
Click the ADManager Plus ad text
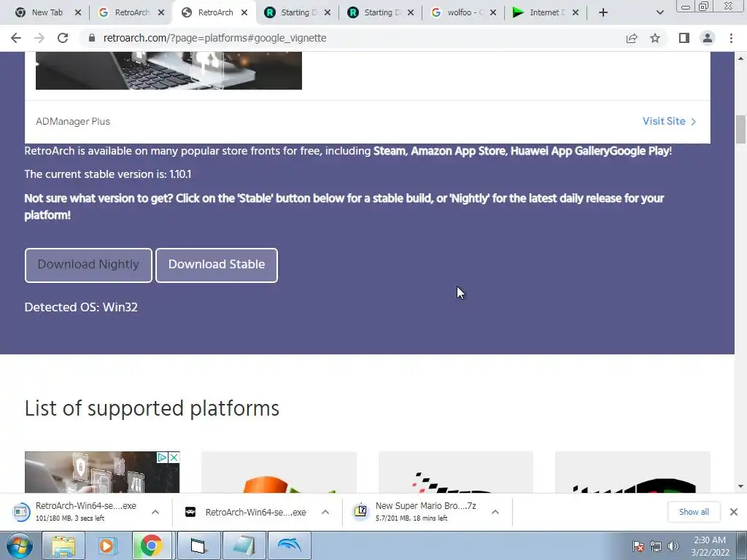coord(73,122)
